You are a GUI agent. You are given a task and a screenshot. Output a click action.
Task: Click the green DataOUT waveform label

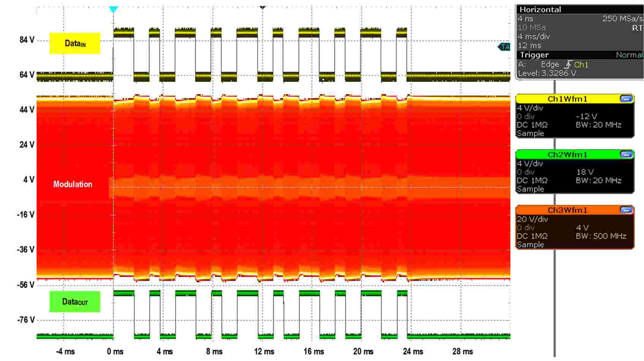coord(75,302)
